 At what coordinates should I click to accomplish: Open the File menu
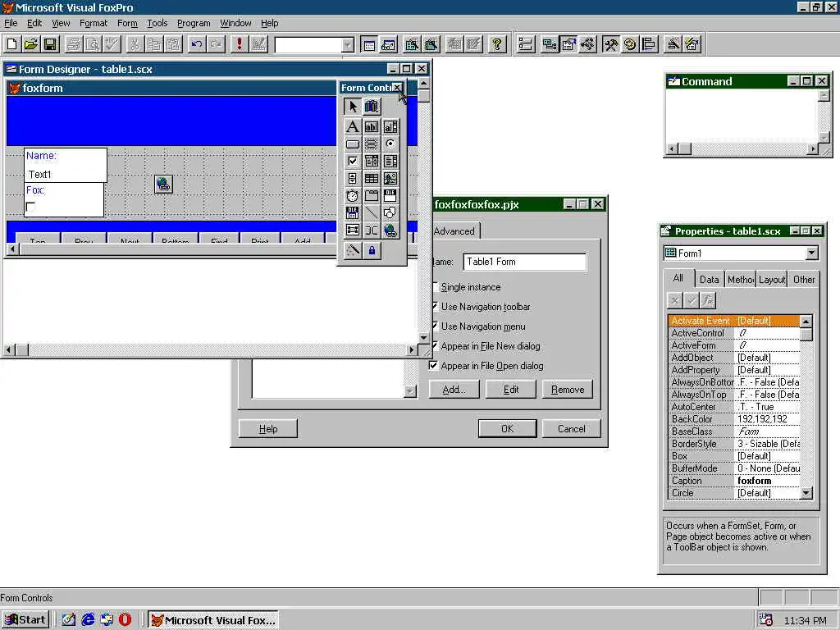pos(11,23)
